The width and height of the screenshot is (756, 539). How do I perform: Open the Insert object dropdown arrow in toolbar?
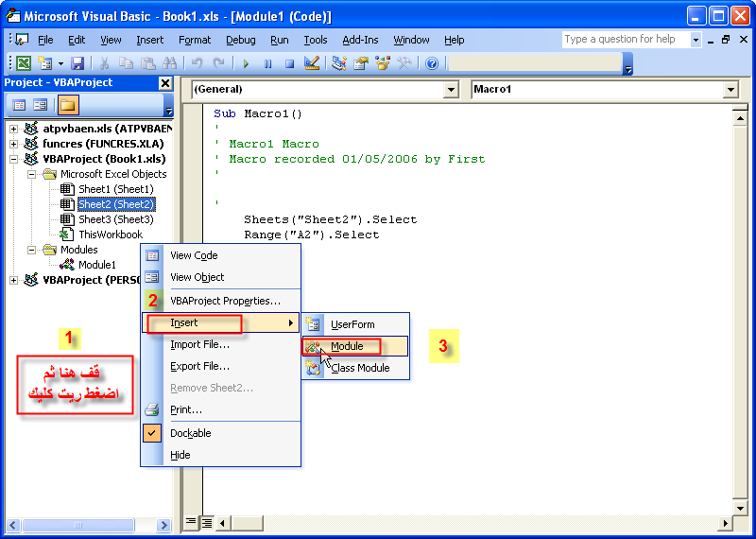click(x=60, y=63)
